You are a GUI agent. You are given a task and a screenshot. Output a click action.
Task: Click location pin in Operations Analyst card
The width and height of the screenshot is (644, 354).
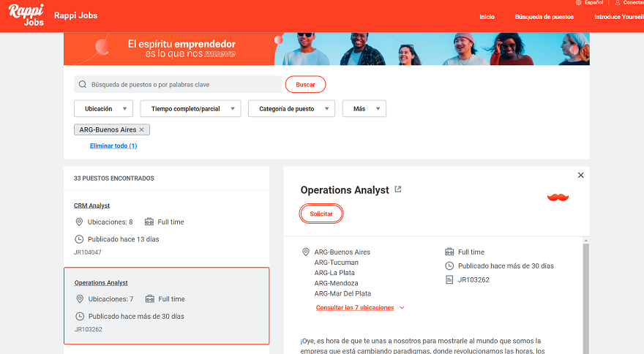(x=80, y=299)
